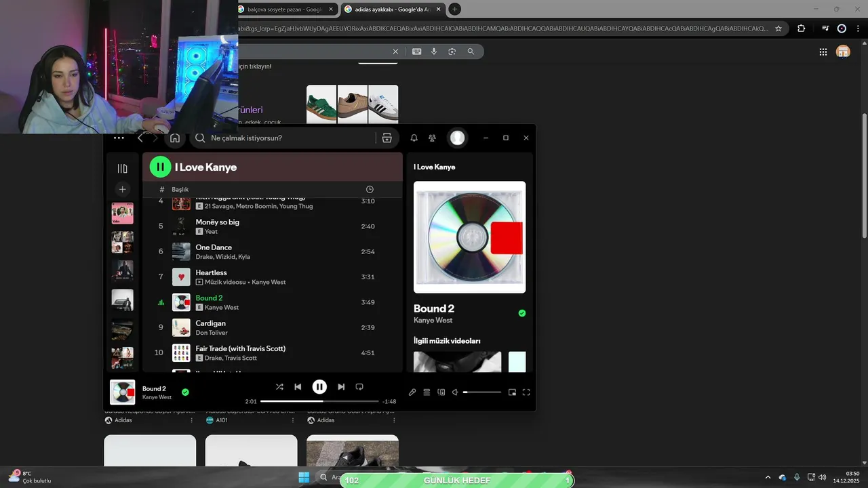The image size is (868, 488).
Task: Start Google voice search
Action: pos(434,52)
